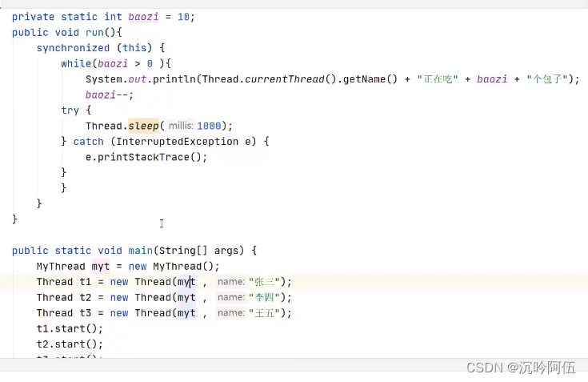This screenshot has width=588, height=382.
Task: Click the "张三" string literal
Action: point(264,282)
